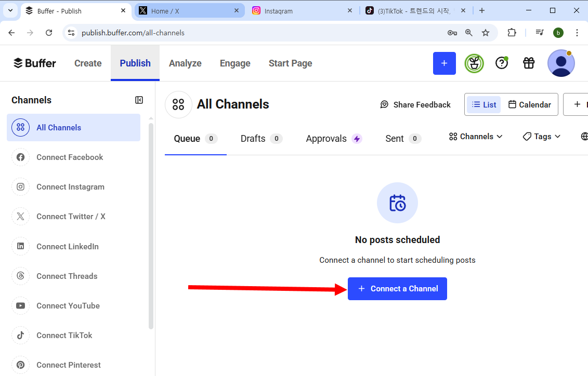Open the Publish section
Screen dimensions: 588x376
click(x=135, y=63)
